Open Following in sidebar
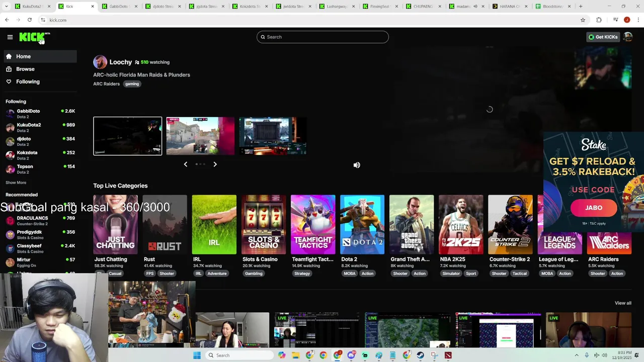The width and height of the screenshot is (644, 362). [40, 81]
